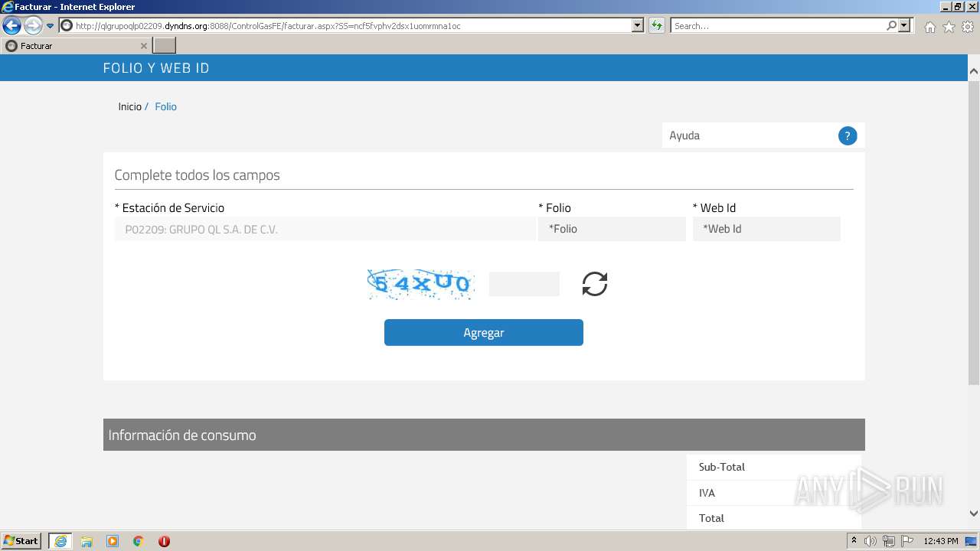Open the Tools gear icon
Screen dimensions: 980x551
[x=968, y=27]
